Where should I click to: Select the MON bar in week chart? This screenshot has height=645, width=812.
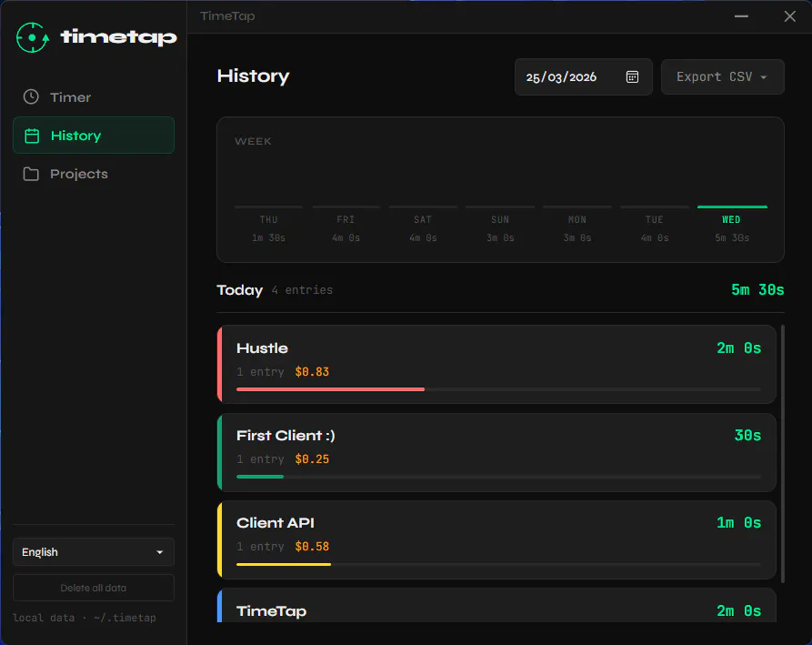pos(577,207)
